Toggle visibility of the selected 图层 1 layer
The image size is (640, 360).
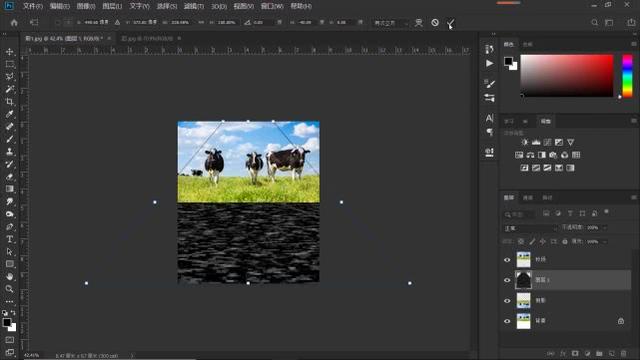507,280
